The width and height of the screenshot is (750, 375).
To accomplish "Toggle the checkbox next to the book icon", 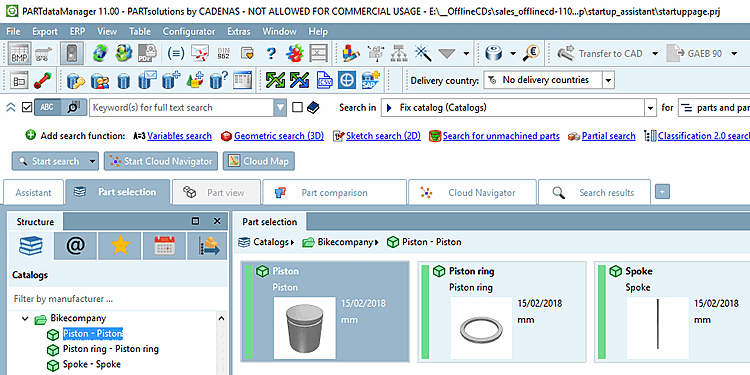I will tap(297, 108).
